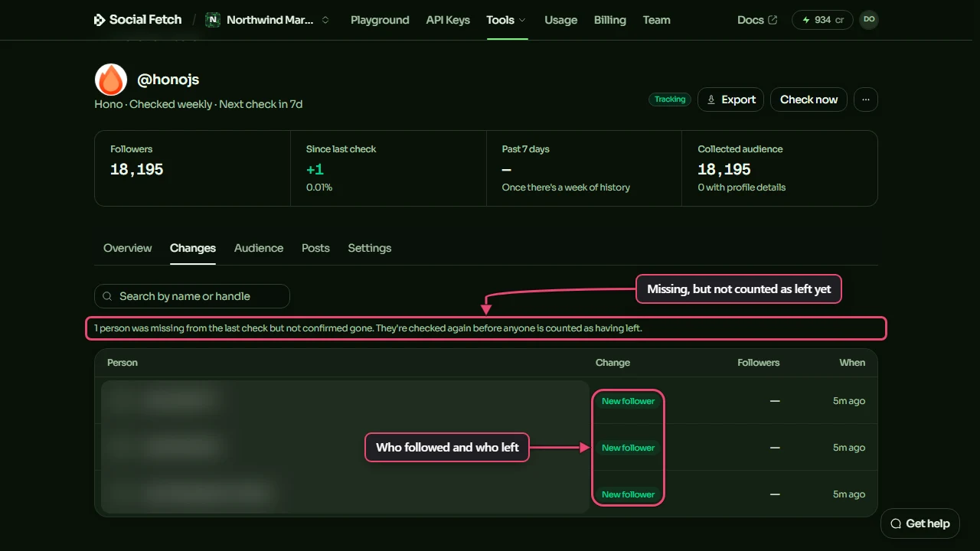This screenshot has width=980, height=551.
Task: Click 'Once there's a week of history' text
Action: tap(566, 187)
